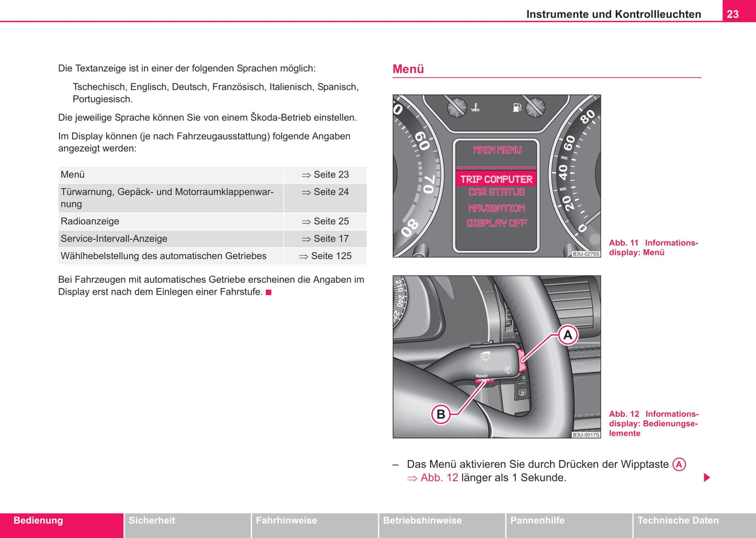
Task: Click the Abb. 12 cross-reference link
Action: point(433,477)
